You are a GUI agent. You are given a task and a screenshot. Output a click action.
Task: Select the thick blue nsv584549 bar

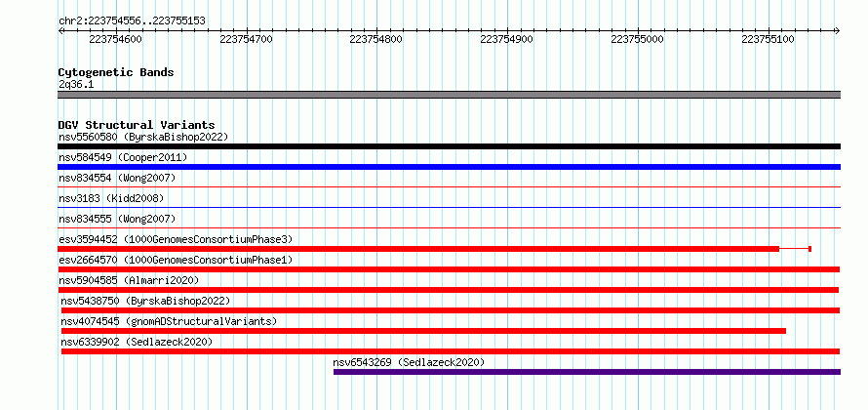click(x=449, y=167)
